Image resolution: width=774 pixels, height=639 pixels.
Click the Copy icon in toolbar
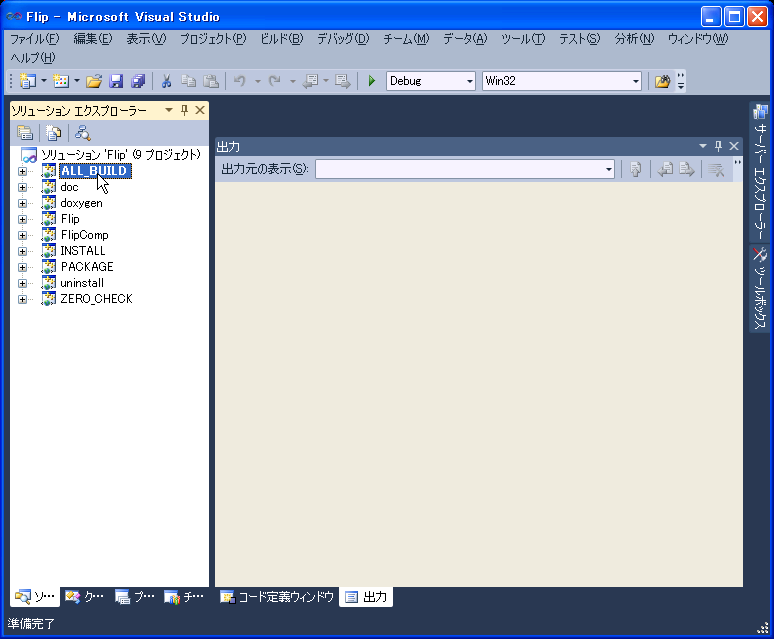189,81
